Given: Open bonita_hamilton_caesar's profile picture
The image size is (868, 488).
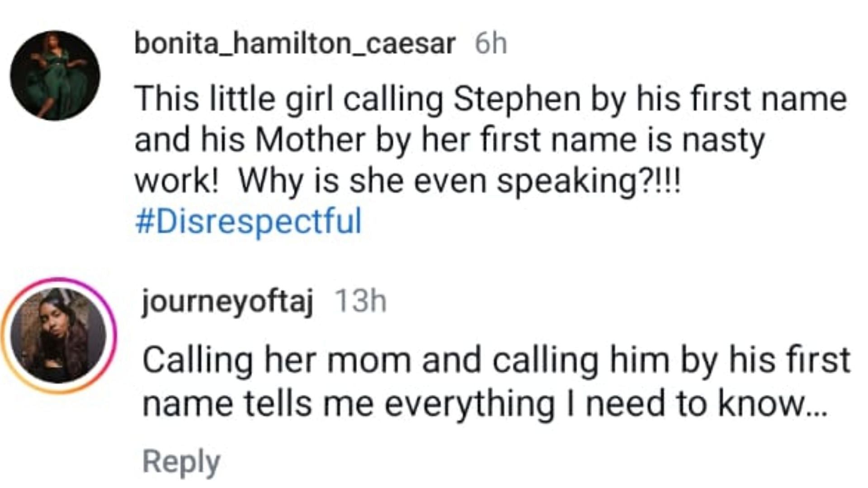Looking at the screenshot, I should [x=55, y=75].
